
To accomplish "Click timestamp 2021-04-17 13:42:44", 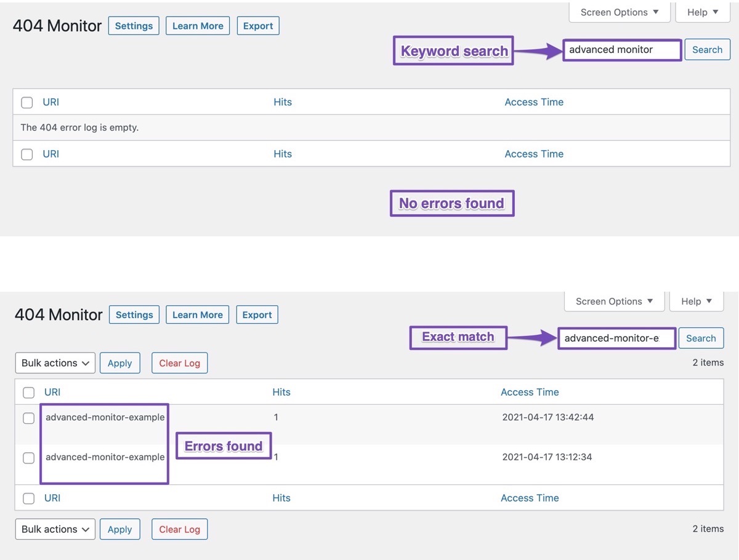I will (548, 417).
